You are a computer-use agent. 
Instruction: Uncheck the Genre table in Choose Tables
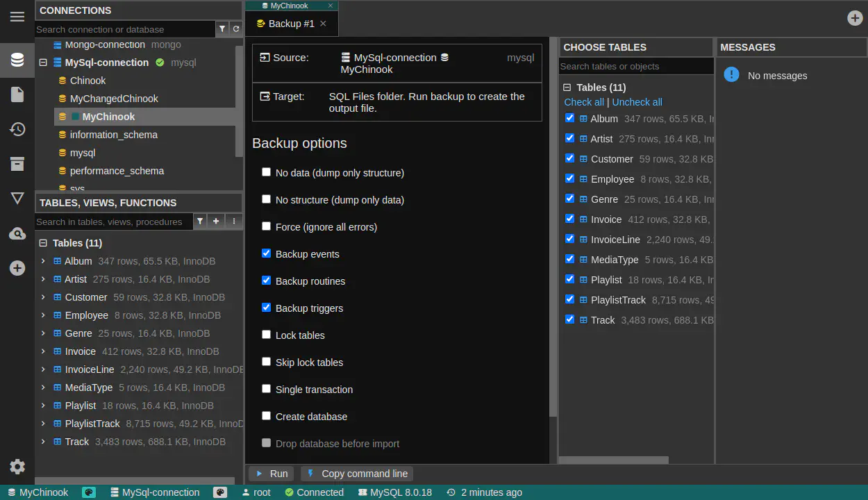570,199
